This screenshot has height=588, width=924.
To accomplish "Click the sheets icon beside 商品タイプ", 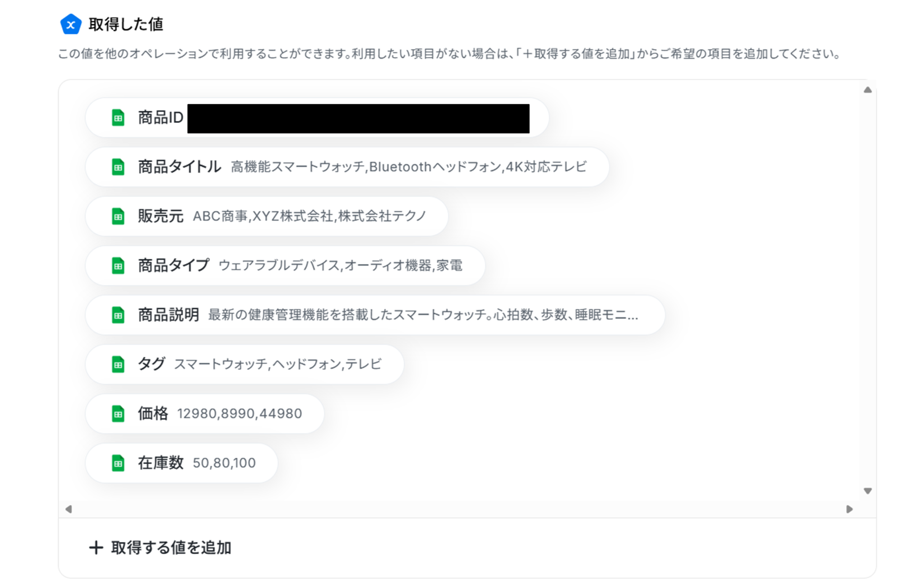I will coord(118,266).
